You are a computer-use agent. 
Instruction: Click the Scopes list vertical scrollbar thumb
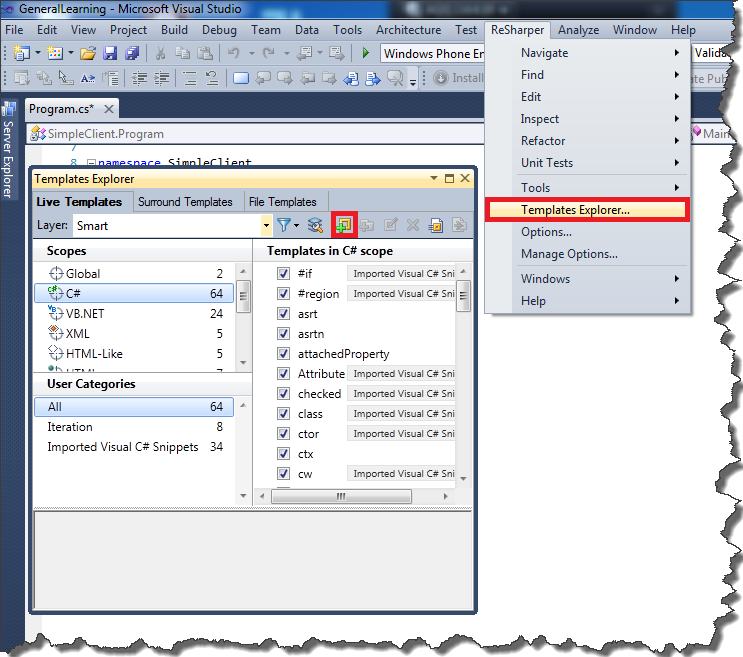pos(243,297)
